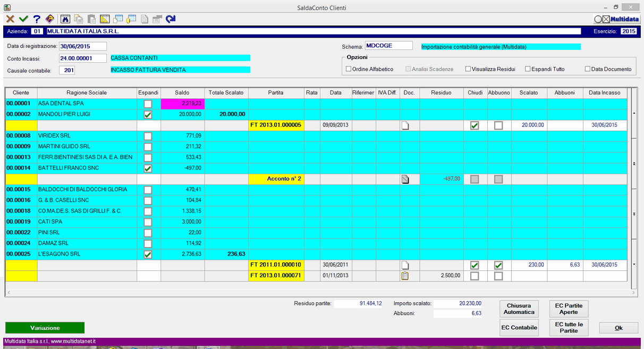Open help with the blue question mark
644x349 pixels.
(37, 19)
